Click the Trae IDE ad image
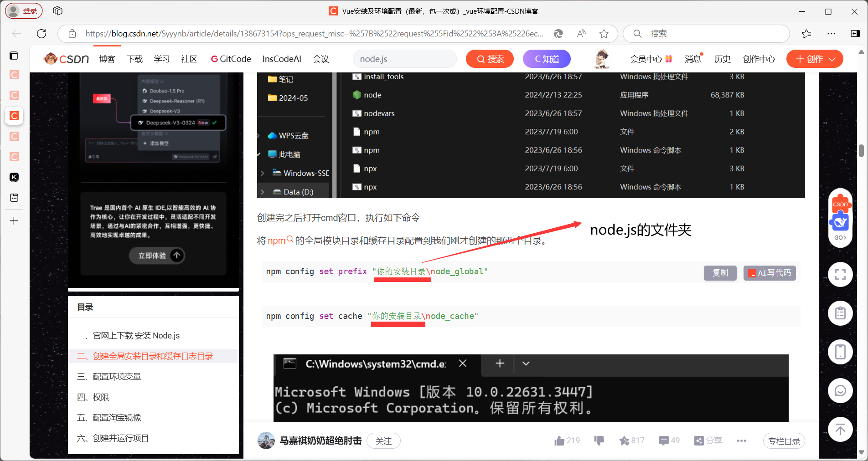This screenshot has height=461, width=868. click(153, 180)
